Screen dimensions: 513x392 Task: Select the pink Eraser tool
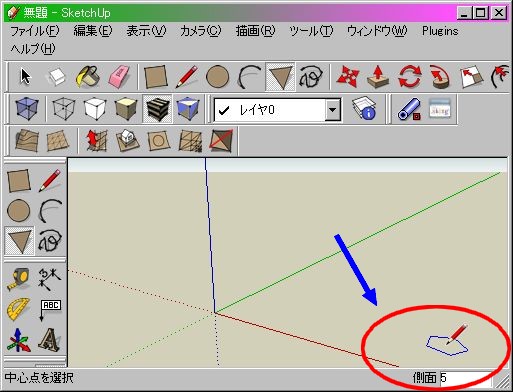119,77
